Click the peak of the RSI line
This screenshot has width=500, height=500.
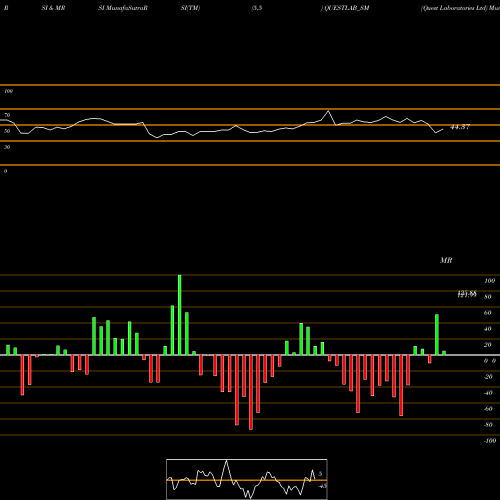tap(328, 111)
